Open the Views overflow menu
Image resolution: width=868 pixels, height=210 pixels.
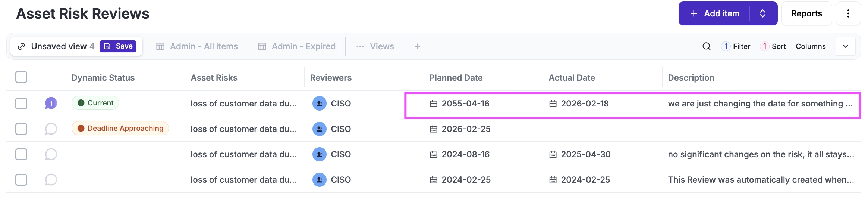[375, 46]
